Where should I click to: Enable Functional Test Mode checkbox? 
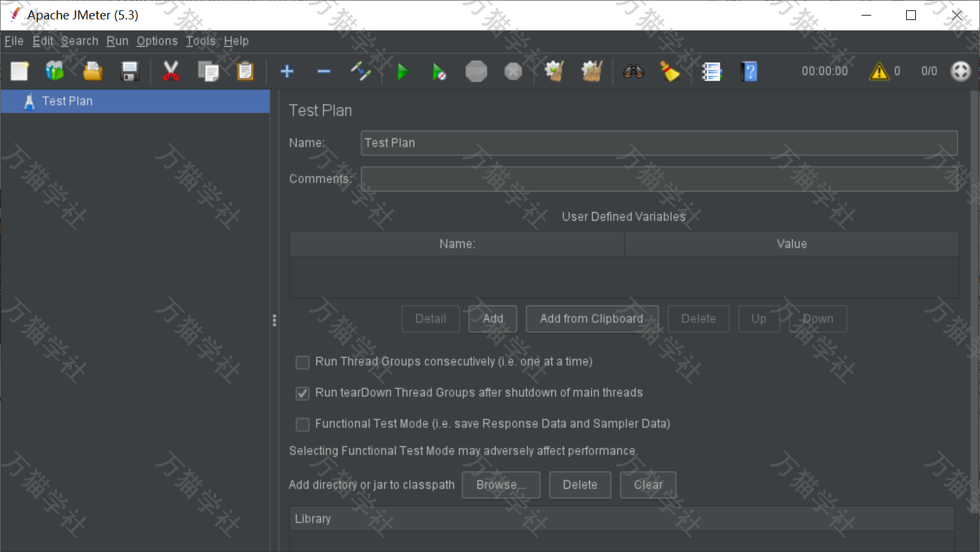tap(302, 424)
